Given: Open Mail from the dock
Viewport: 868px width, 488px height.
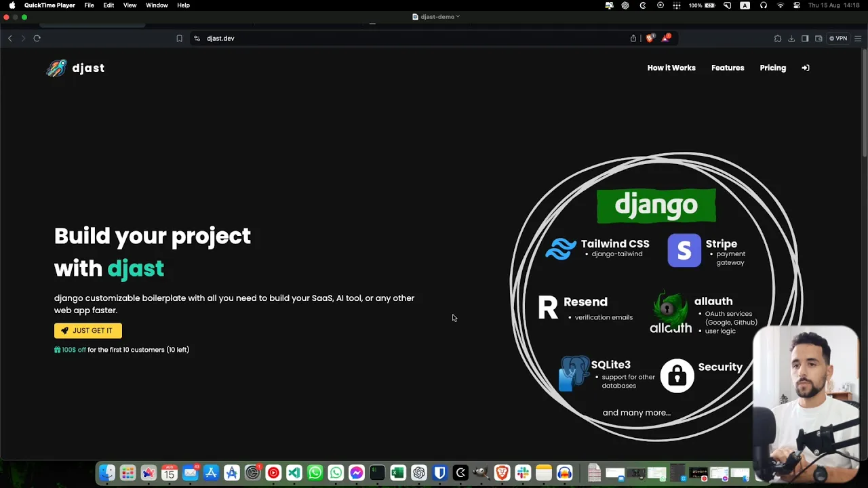Looking at the screenshot, I should click(x=191, y=473).
